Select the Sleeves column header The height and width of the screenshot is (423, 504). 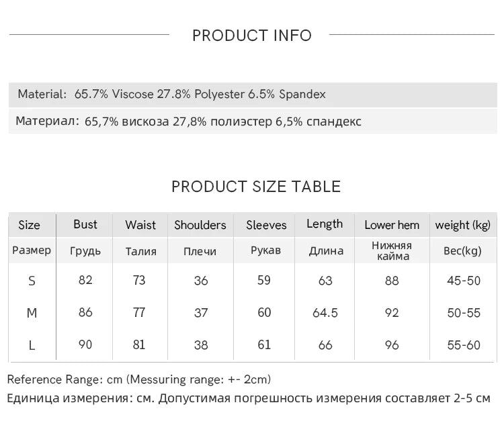click(x=266, y=225)
